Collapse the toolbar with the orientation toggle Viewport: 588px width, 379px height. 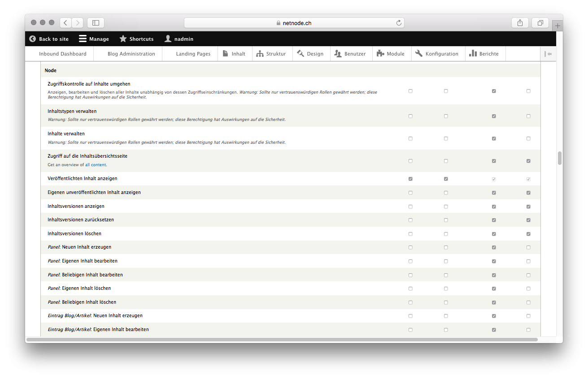[548, 54]
